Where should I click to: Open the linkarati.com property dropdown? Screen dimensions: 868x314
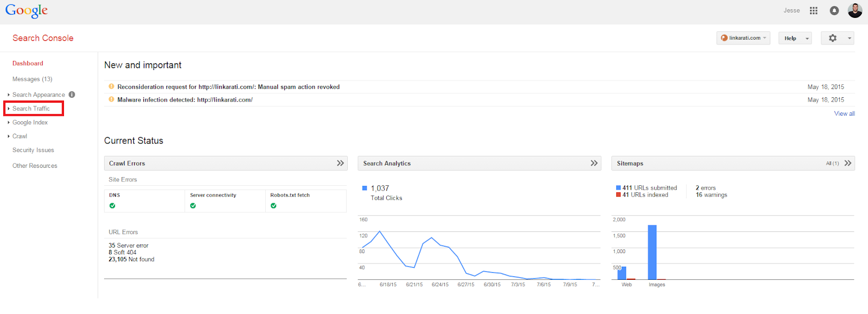(x=743, y=38)
